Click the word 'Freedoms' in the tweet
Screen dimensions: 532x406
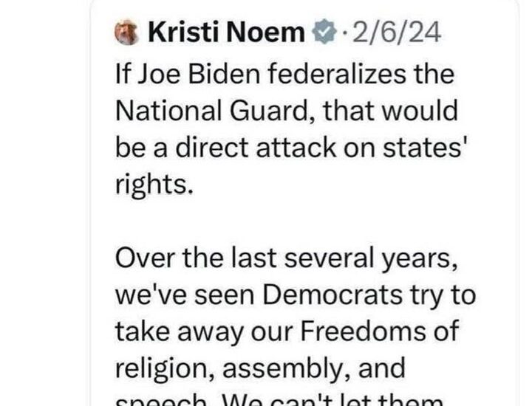[x=363, y=331]
